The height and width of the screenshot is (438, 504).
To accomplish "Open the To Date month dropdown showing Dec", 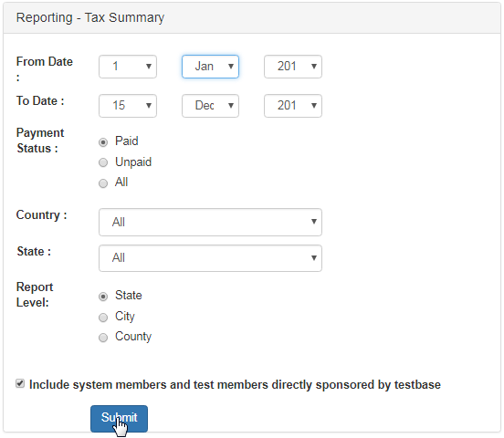I will click(210, 106).
